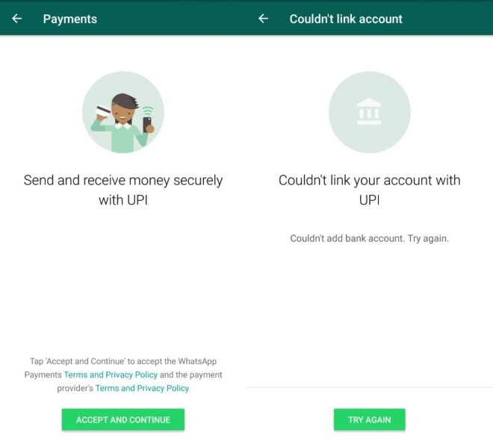Screen dimensions: 493x448
Task: Tap the Couldn't add bank account message
Action: pos(369,239)
